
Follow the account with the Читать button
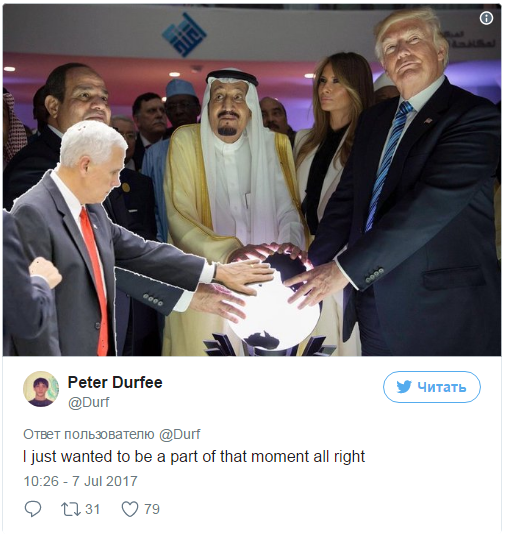click(x=431, y=387)
